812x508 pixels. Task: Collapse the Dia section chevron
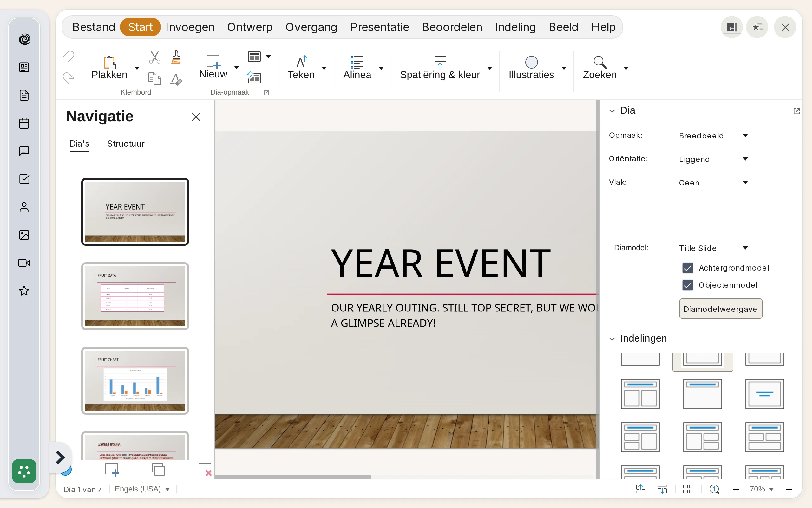click(x=612, y=111)
